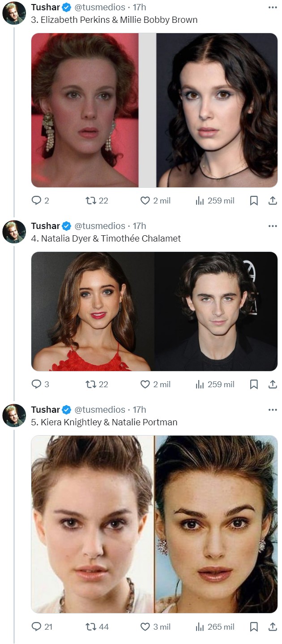Expand more menu on Kiera Knightley tweet
Image resolution: width=282 pixels, height=644 pixels.
coord(272,410)
